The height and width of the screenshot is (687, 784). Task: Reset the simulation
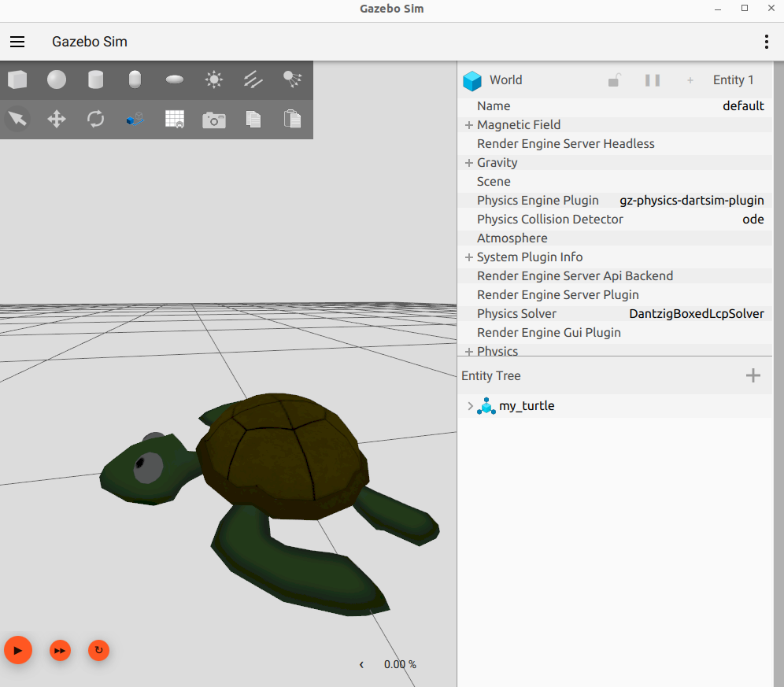pos(98,650)
